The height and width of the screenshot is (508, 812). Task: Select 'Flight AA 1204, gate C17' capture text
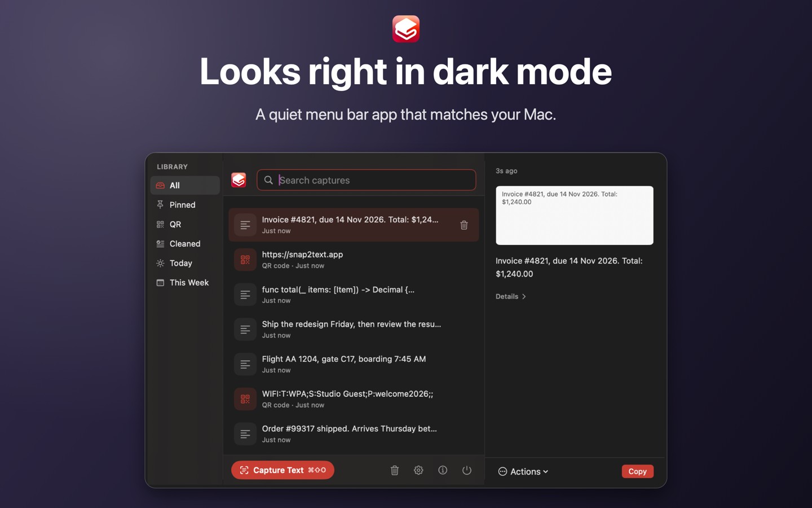coord(344,359)
